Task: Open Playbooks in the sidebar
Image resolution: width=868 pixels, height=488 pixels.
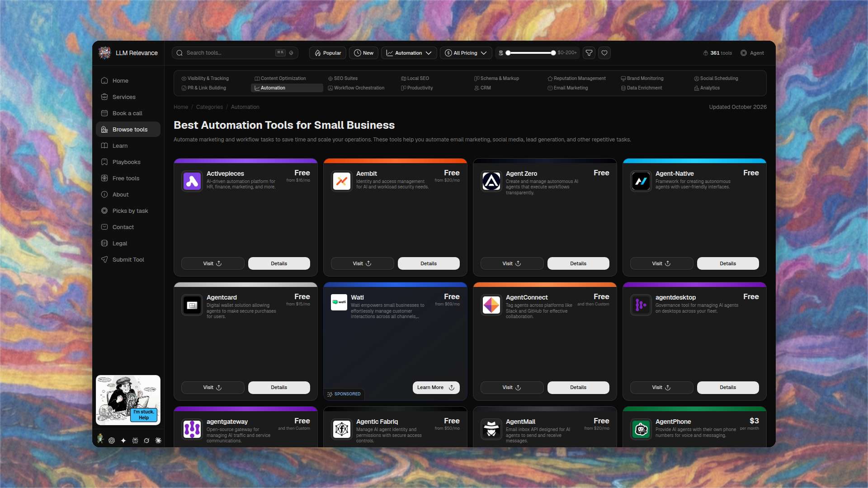Action: (x=128, y=162)
